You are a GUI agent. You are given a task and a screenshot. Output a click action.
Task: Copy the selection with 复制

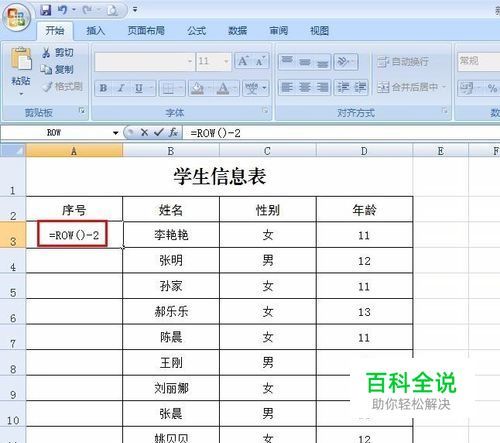pos(57,69)
